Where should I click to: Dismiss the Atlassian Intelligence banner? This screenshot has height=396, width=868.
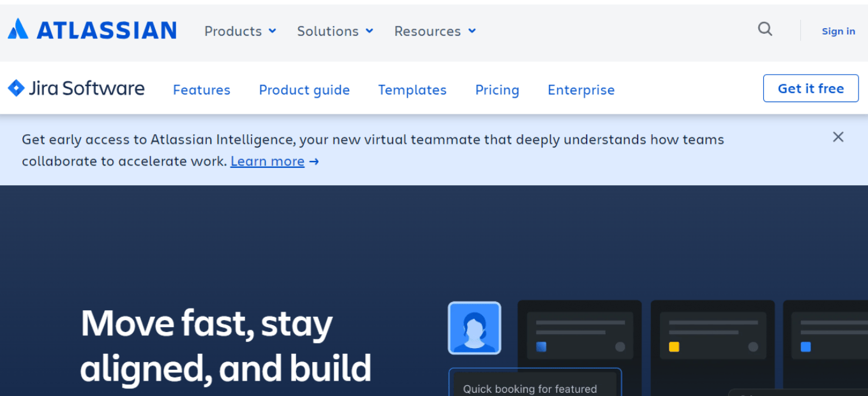click(x=838, y=137)
